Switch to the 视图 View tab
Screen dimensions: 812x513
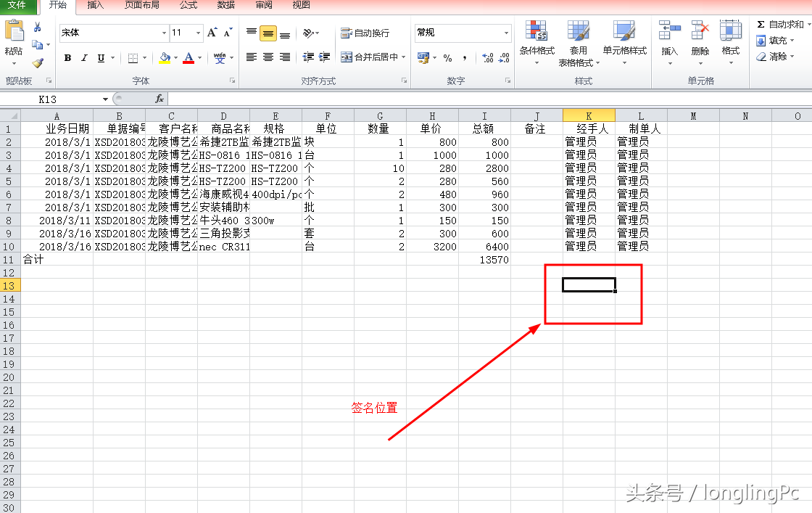point(301,5)
